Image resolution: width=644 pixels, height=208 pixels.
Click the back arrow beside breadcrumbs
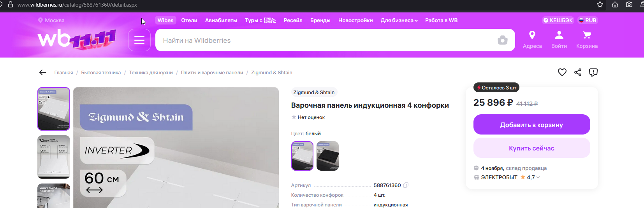(43, 72)
